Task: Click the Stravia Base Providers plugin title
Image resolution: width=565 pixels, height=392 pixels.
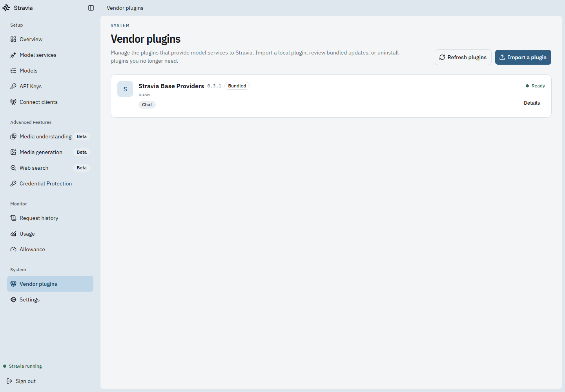Action: (x=171, y=86)
